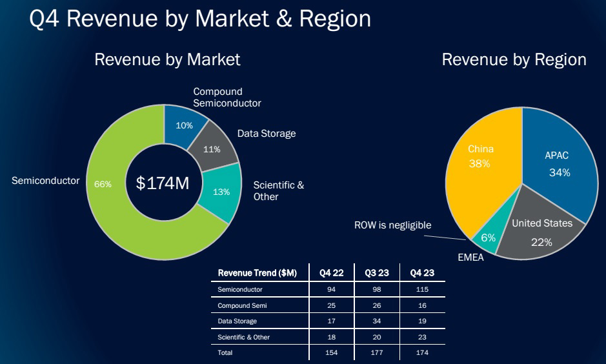Screen dimensions: 606x364
Task: Select the Semiconductor Q4 23 value 115
Action: click(421, 290)
